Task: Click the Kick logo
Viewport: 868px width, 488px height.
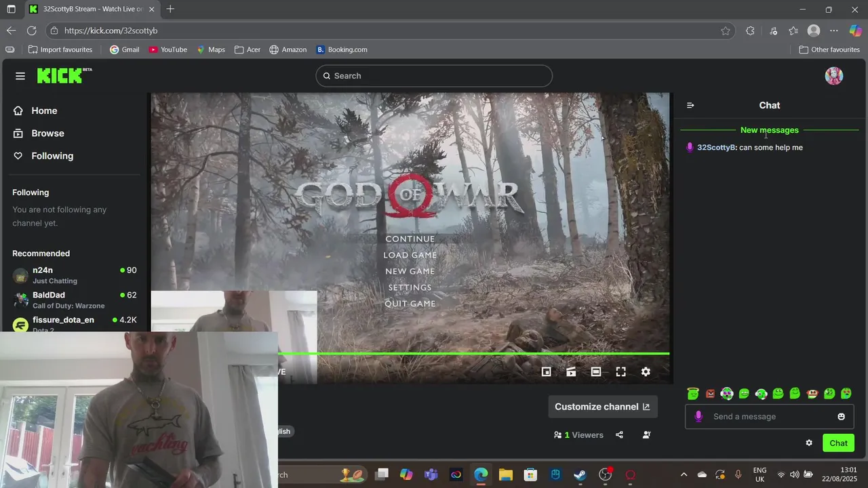Action: coord(64,75)
